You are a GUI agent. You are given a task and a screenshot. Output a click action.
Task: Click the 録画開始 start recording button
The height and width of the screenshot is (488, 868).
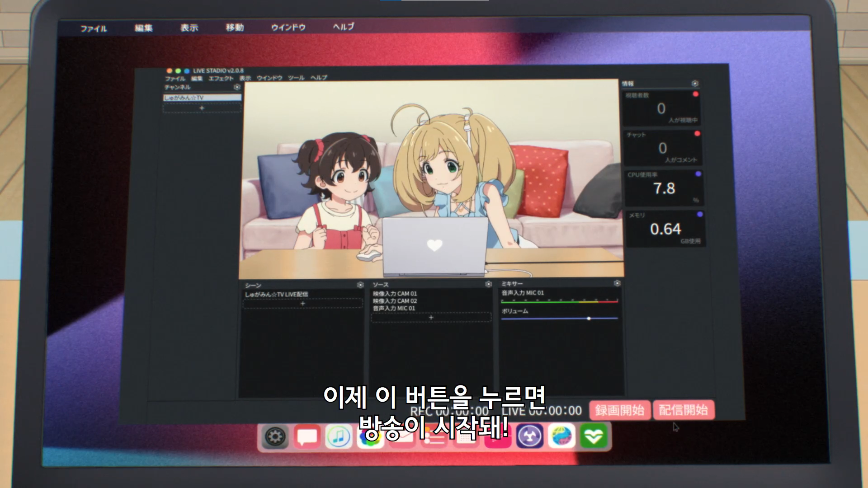click(x=619, y=410)
